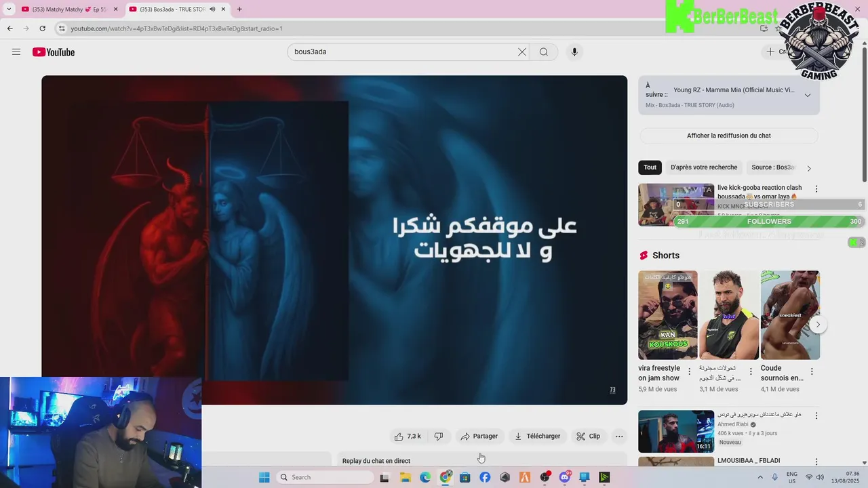Download the video with the Télécharger button
Viewport: 868px width, 488px height.
(x=538, y=436)
